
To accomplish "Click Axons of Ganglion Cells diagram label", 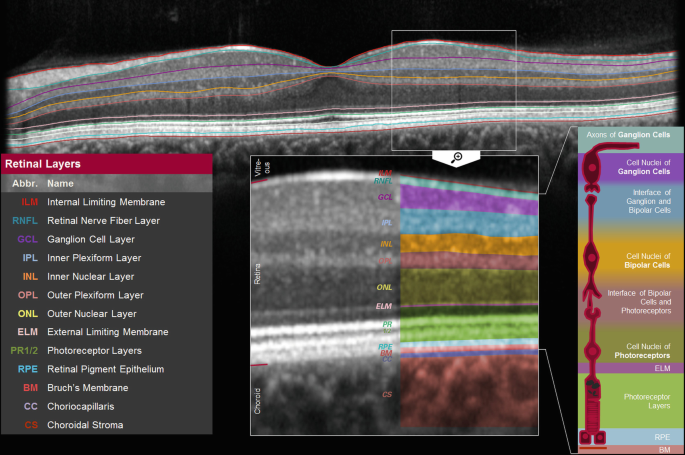I will [629, 132].
